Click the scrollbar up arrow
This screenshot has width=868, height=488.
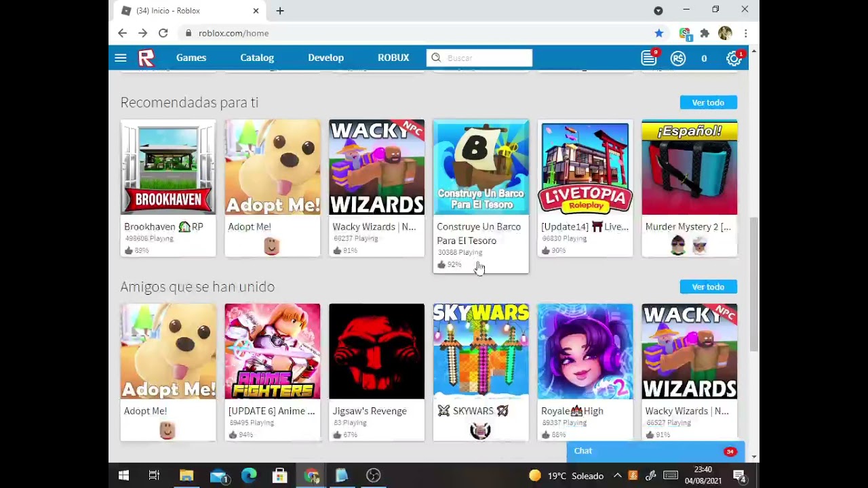click(754, 52)
